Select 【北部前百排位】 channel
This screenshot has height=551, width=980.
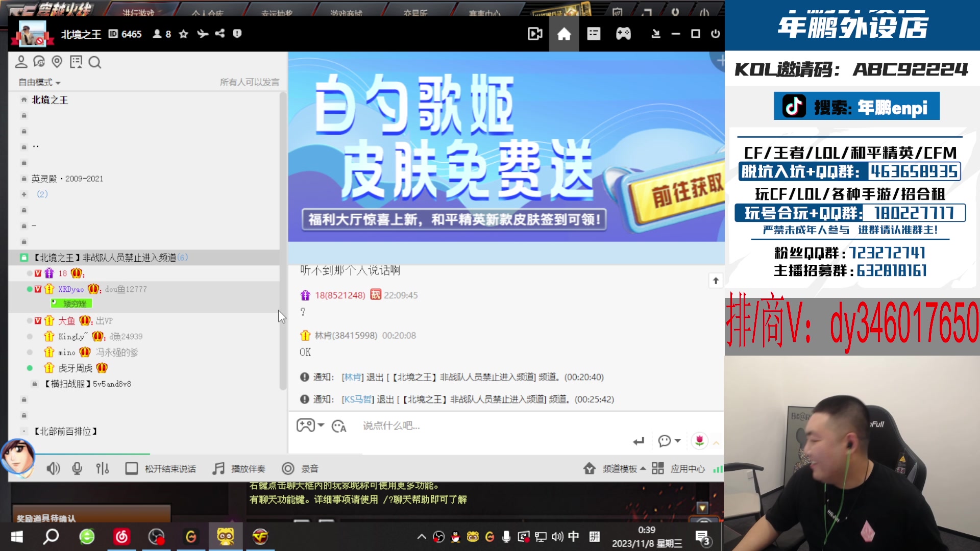click(65, 432)
